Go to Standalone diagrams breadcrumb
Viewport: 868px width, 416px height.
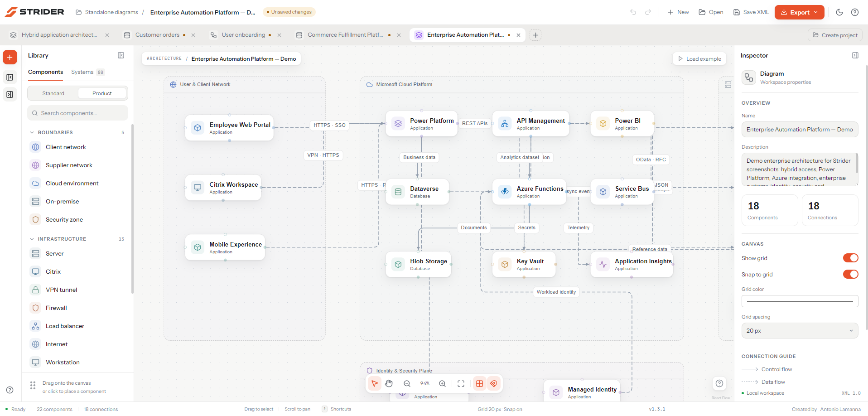107,12
